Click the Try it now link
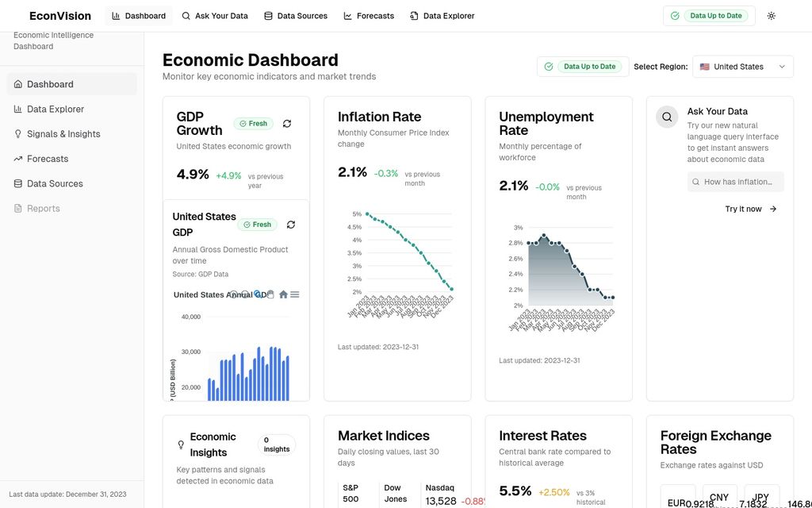 click(x=743, y=210)
